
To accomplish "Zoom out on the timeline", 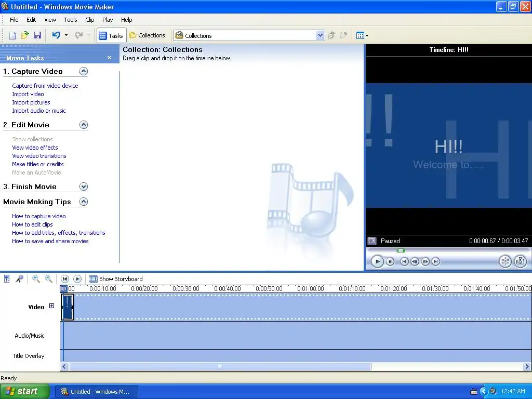I will [x=48, y=279].
